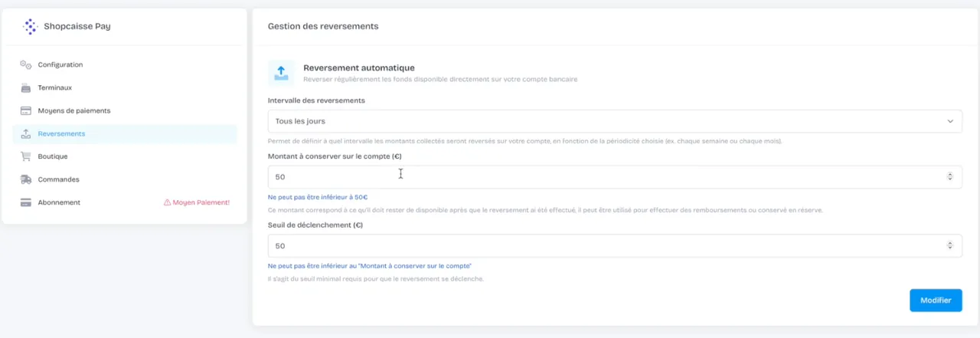Open the Intervalle des reversements dropdown
Image resolution: width=980 pixels, height=338 pixels.
(x=615, y=121)
